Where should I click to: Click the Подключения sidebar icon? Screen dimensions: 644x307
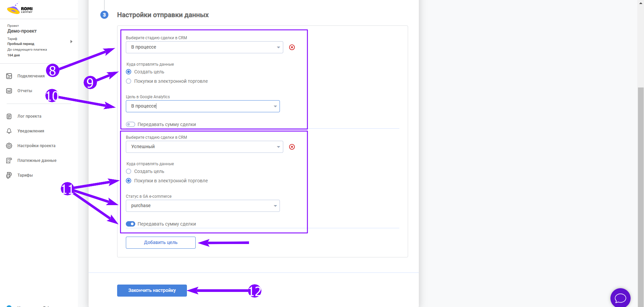point(9,76)
